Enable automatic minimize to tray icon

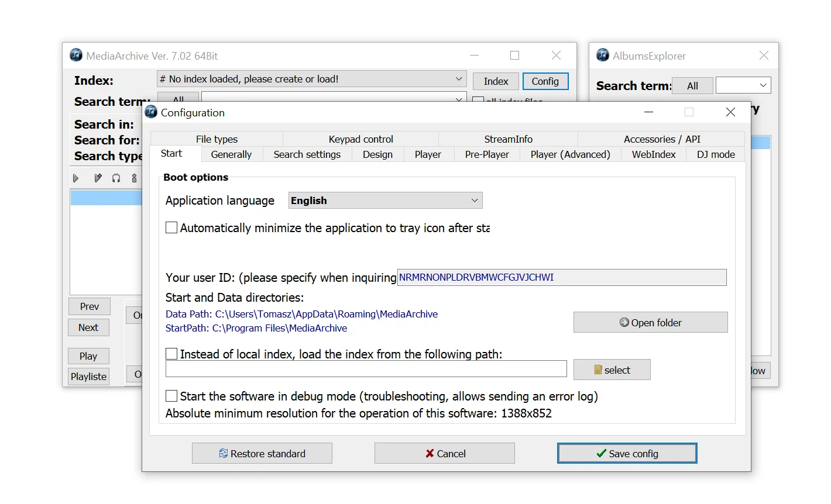(x=171, y=227)
